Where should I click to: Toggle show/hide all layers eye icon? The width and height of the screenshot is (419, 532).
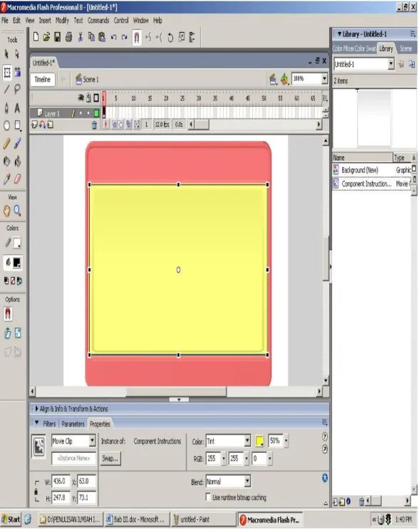(81, 98)
